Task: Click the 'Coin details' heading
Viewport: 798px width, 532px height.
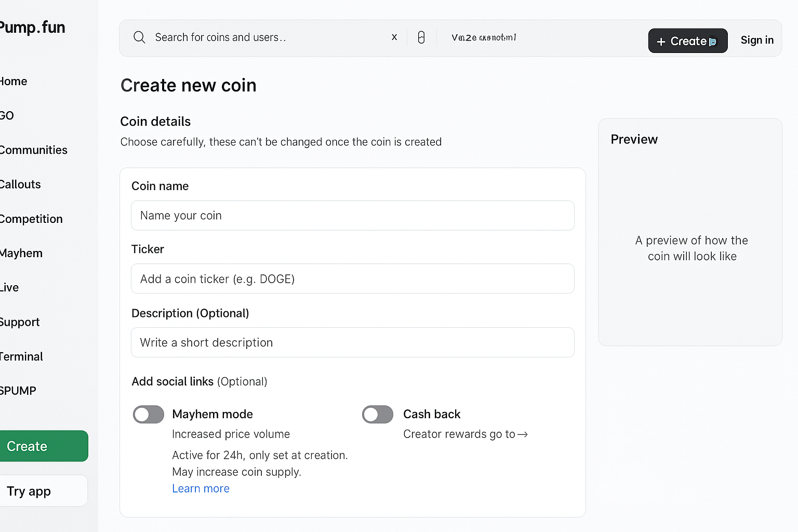Action: coord(155,121)
